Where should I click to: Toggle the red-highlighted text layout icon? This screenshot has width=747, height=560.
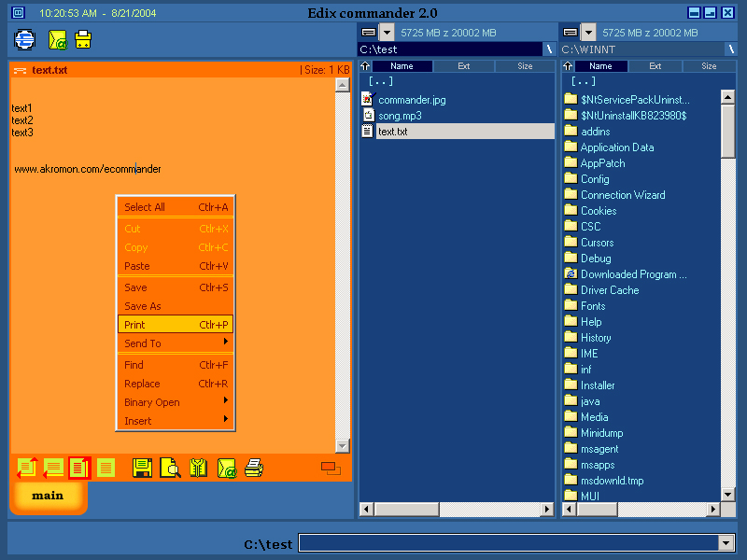pos(79,469)
